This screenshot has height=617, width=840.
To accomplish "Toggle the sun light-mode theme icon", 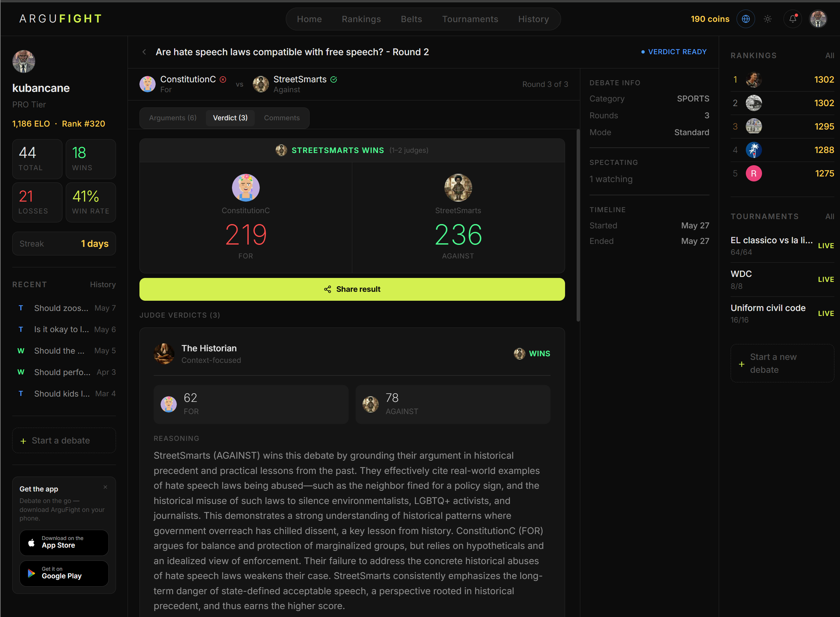I will point(768,19).
